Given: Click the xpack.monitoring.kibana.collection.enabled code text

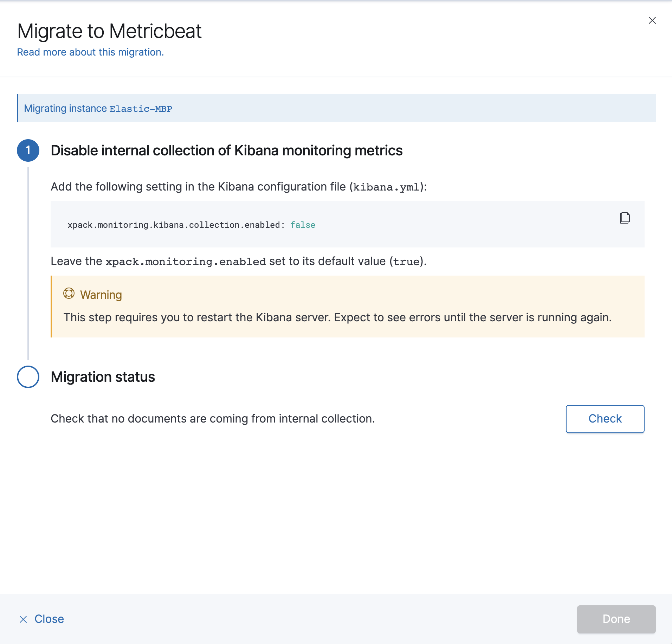Looking at the screenshot, I should click(176, 225).
